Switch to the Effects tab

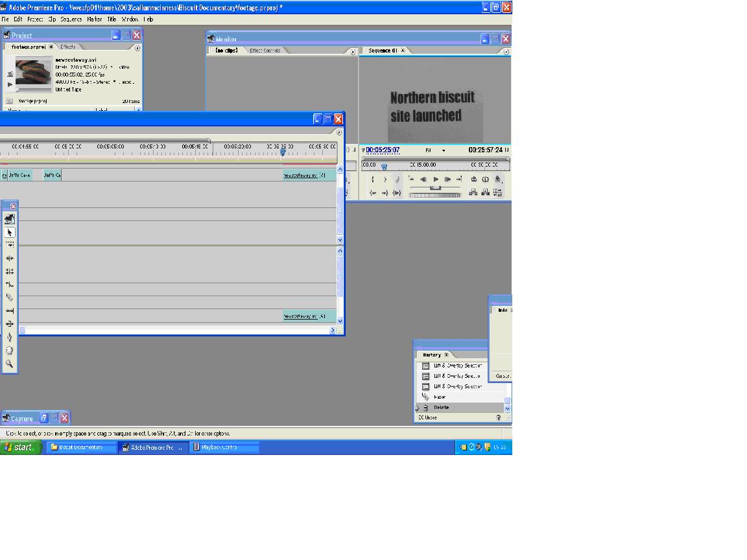click(68, 47)
